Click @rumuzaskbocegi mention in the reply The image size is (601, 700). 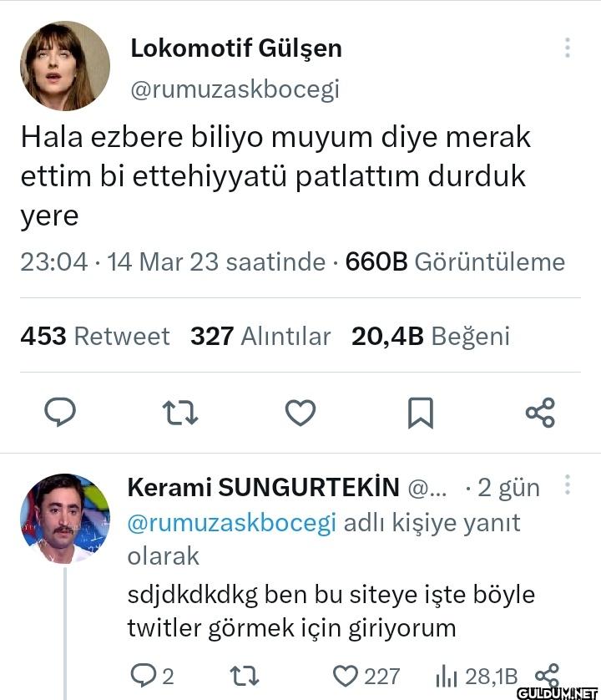pyautogui.click(x=231, y=523)
